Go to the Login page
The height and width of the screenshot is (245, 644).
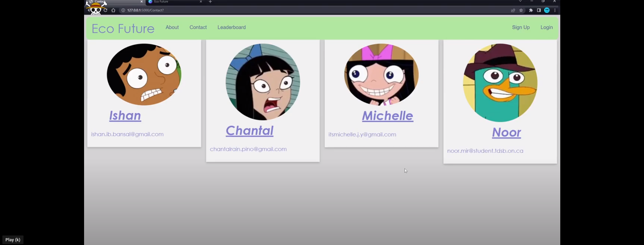point(547,27)
